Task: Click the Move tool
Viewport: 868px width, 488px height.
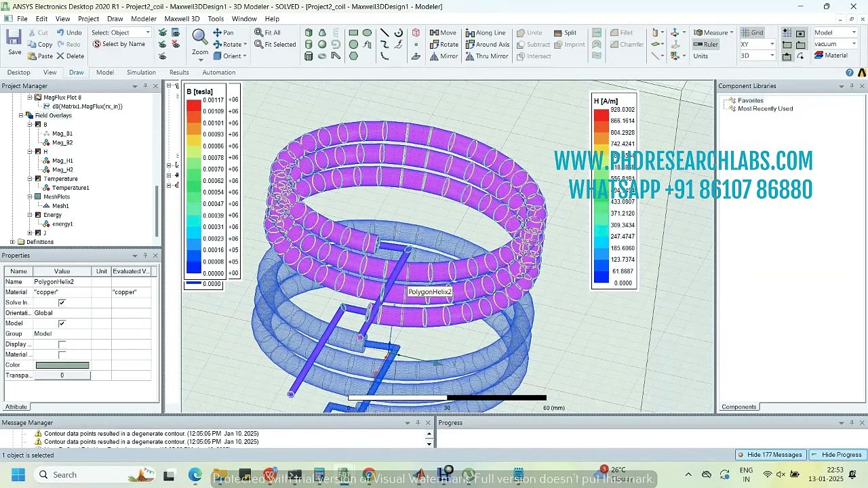Action: pyautogui.click(x=442, y=33)
